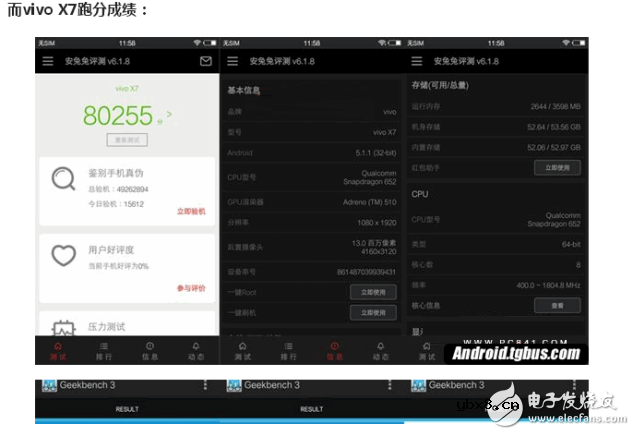Open Geekbench overflow menu below 基本信息 screen
Viewport: 635px width, 435px height.
(390, 385)
